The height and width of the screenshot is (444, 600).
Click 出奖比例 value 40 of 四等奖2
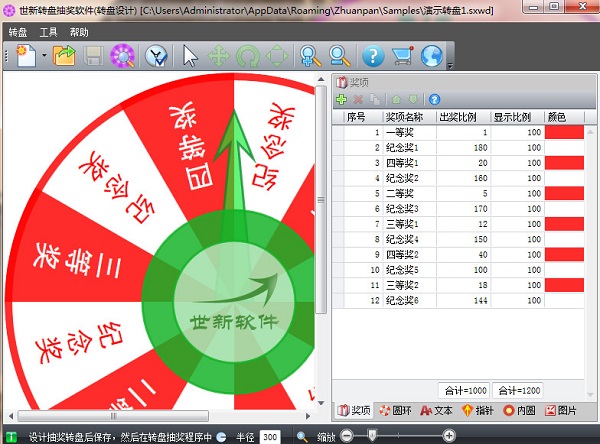463,255
